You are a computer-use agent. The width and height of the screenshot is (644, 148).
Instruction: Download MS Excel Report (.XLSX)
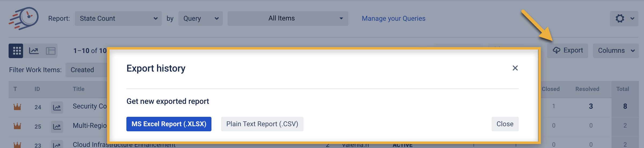coord(169,124)
